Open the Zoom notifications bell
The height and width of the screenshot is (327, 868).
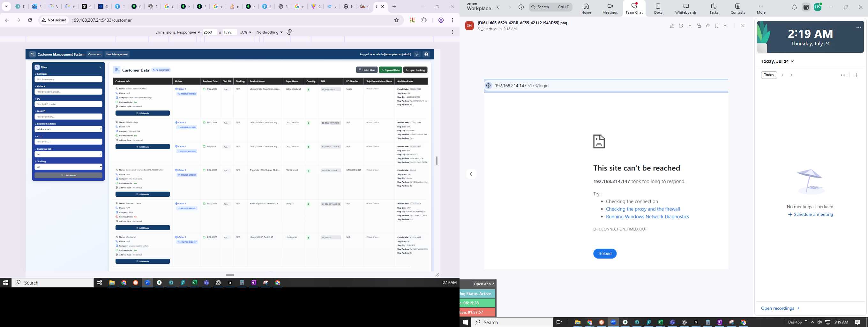(x=794, y=7)
